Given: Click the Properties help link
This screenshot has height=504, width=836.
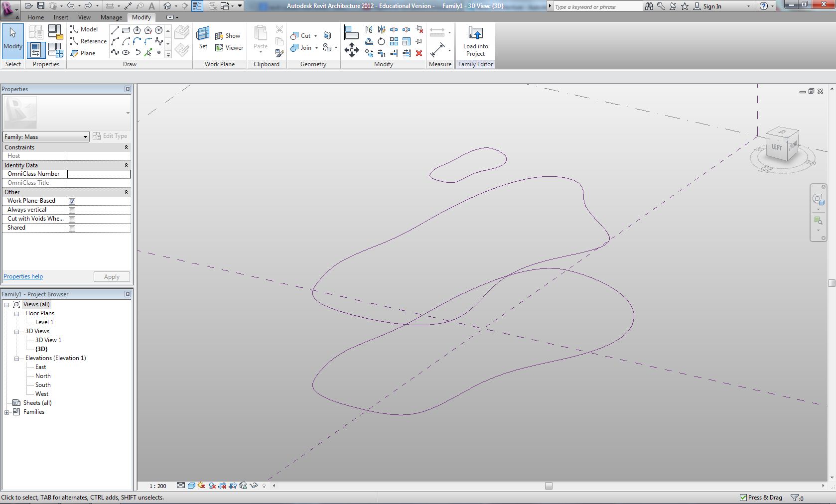Looking at the screenshot, I should 23,276.
